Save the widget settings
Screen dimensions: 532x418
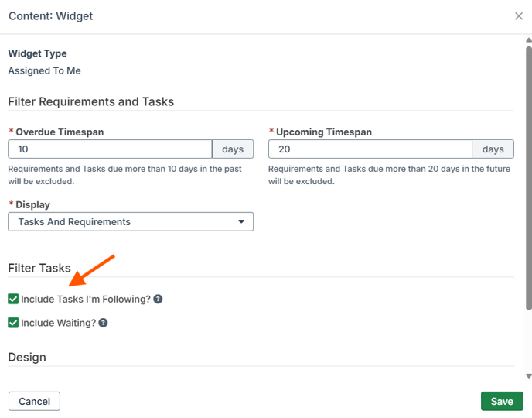point(502,402)
